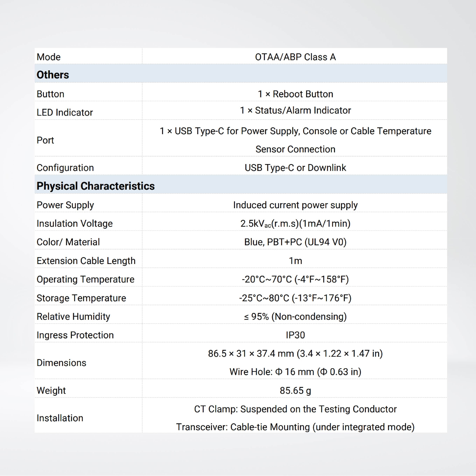
Task: Click the 'Color/ Material' label
Action: pyautogui.click(x=68, y=242)
